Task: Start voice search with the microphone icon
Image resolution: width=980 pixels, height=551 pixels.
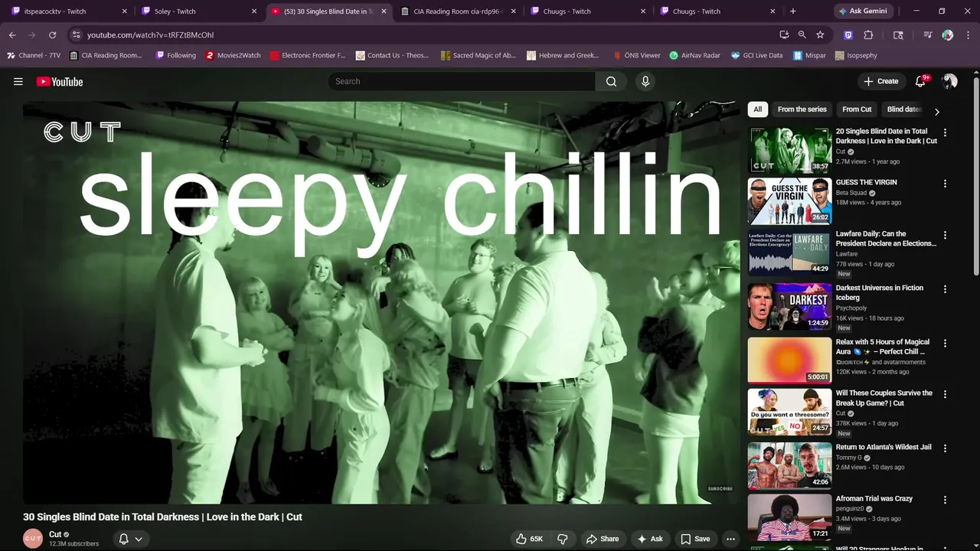Action: point(645,81)
